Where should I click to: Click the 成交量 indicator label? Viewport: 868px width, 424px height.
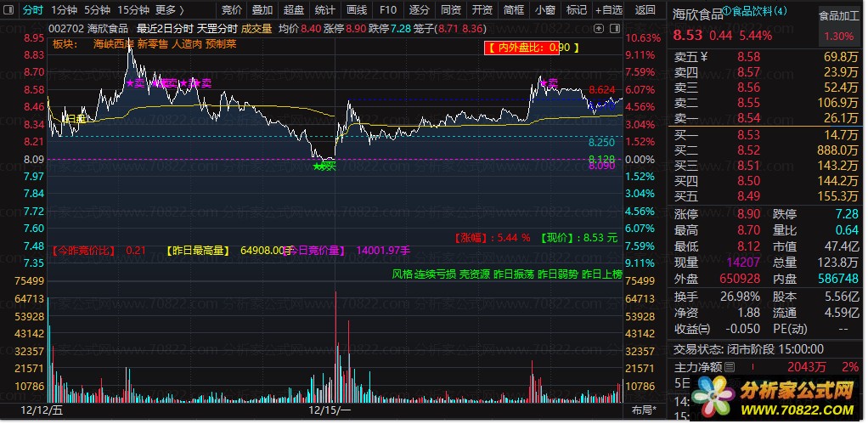pyautogui.click(x=256, y=28)
